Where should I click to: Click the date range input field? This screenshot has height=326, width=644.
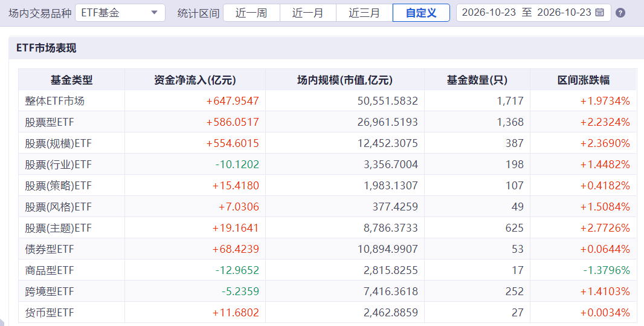pyautogui.click(x=533, y=13)
